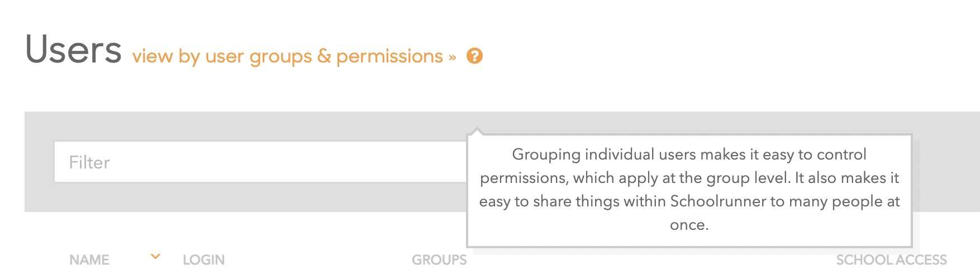980x280 pixels.
Task: Click the gray filter bar background left of Filter
Action: (x=39, y=162)
